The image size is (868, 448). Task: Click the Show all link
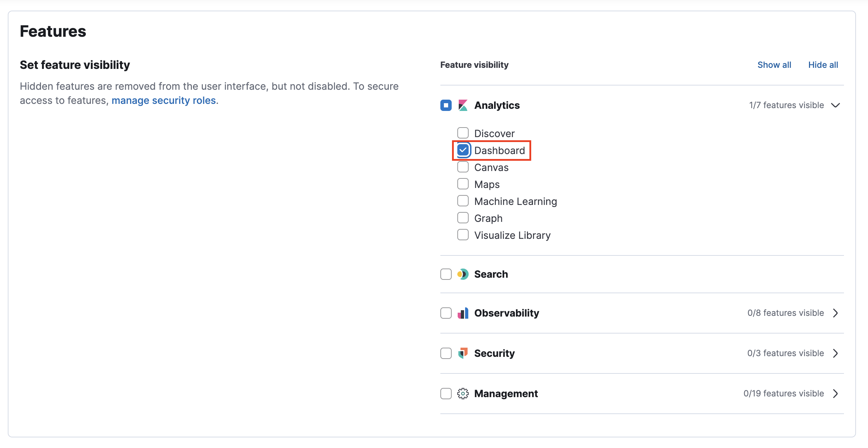pyautogui.click(x=774, y=65)
